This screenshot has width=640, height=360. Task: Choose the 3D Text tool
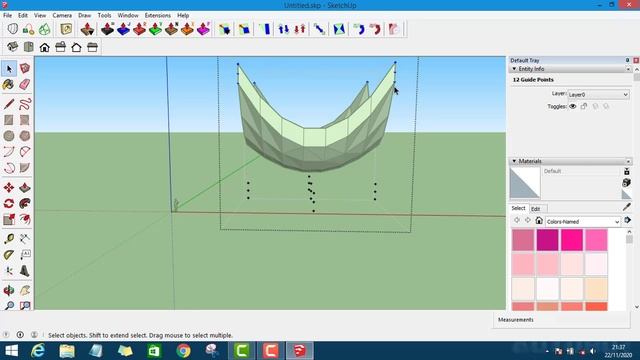click(x=25, y=271)
